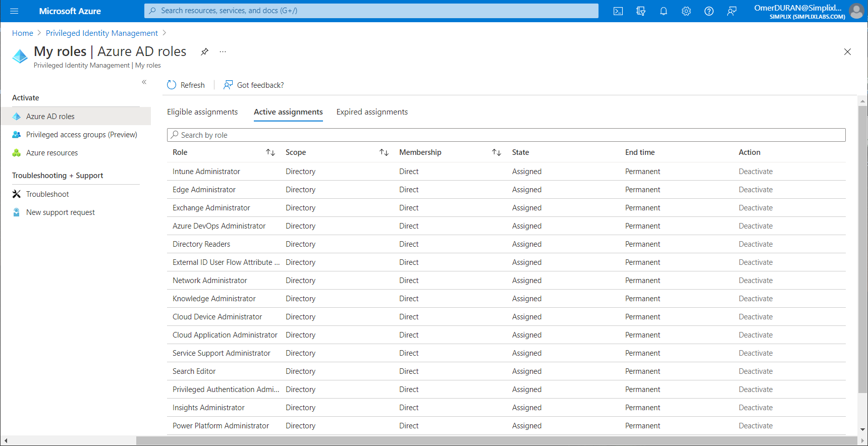
Task: Deactivate the Azure DevOps Administrator role
Action: point(755,226)
